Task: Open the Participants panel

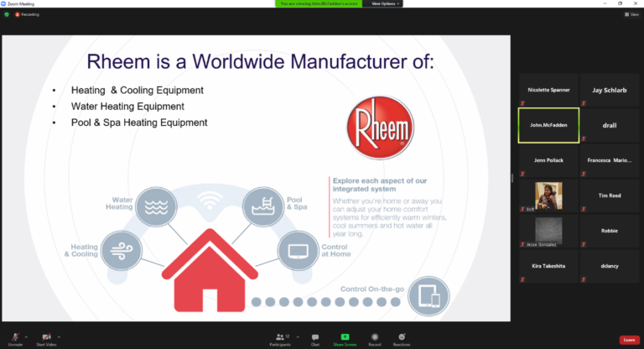Action: [280, 340]
